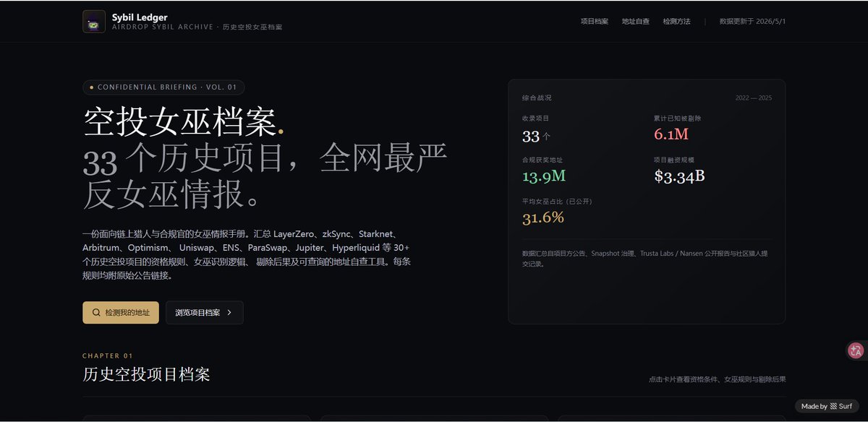The height and width of the screenshot is (422, 868).
Task: Click the 数据更新于 2026/5/1 text
Action: [752, 22]
